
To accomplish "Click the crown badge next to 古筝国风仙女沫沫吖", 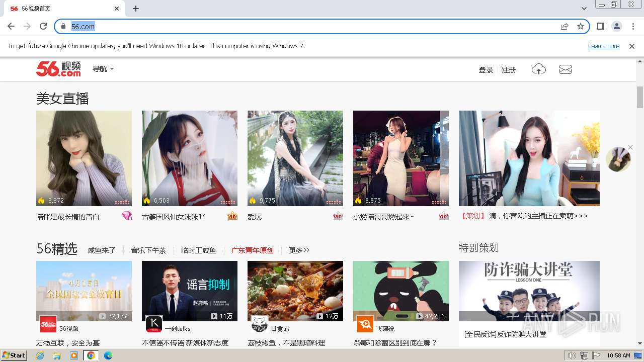I will point(232,216).
